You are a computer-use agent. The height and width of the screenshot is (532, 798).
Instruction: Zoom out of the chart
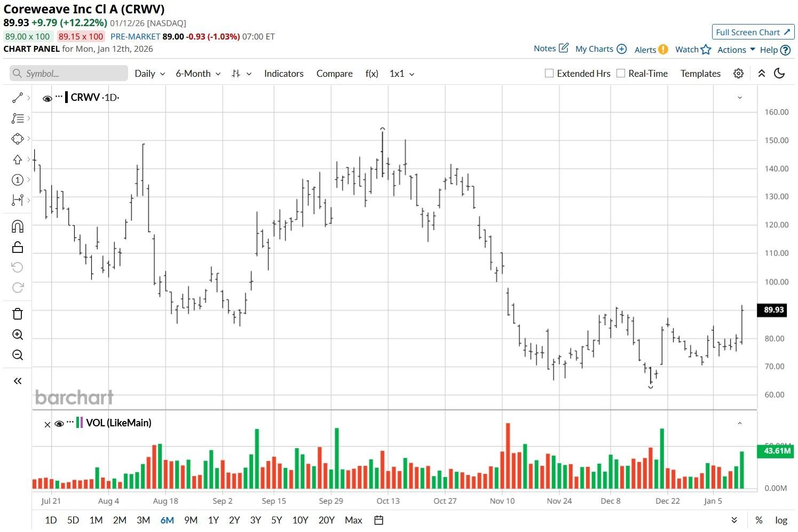click(x=18, y=355)
